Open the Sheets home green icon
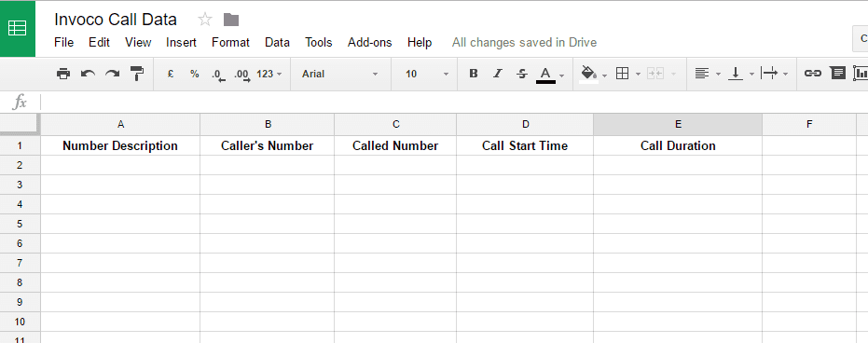 17,28
